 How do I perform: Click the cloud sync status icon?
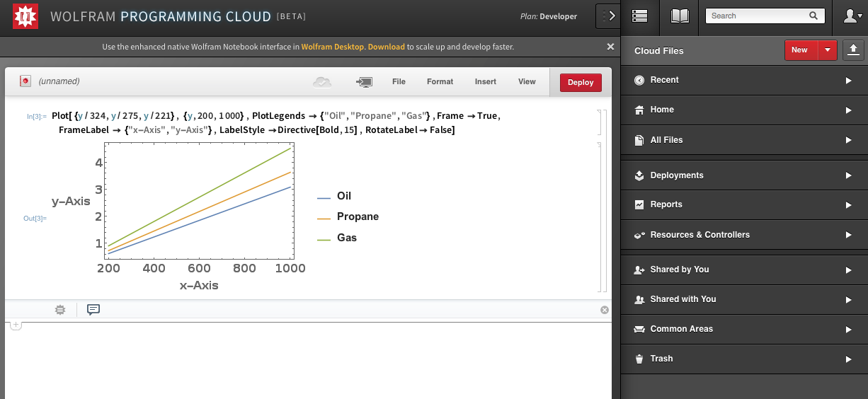click(322, 82)
